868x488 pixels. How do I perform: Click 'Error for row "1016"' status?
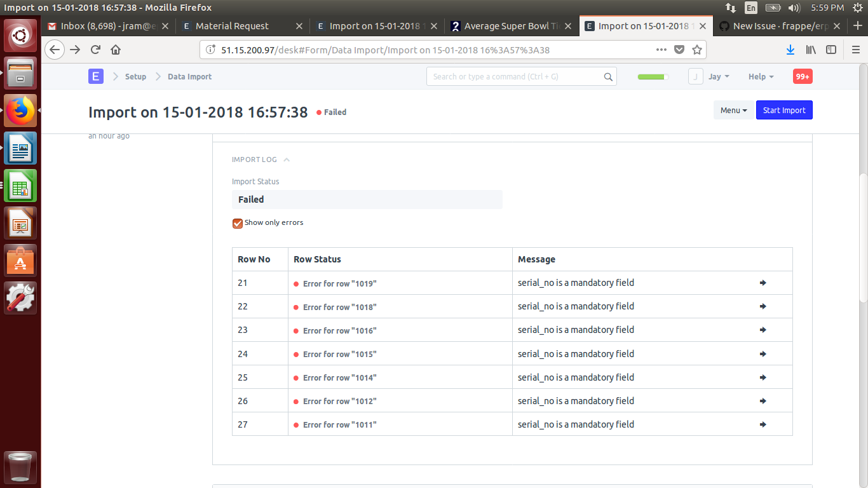(x=339, y=330)
